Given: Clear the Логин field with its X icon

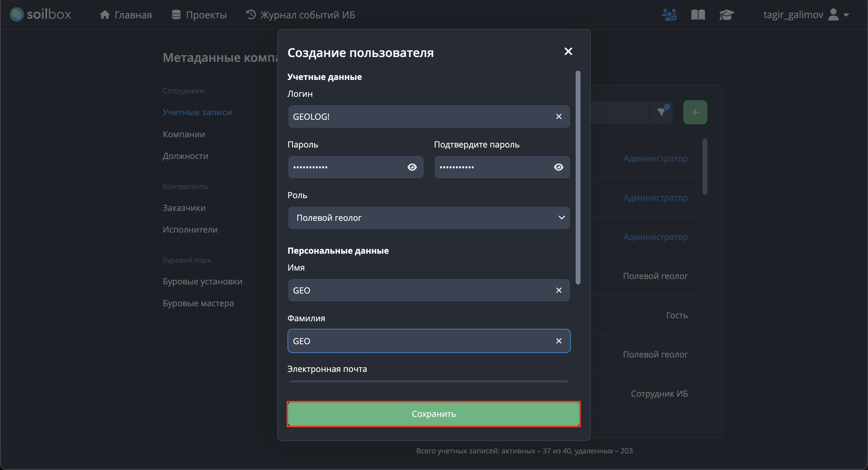Looking at the screenshot, I should tap(558, 116).
